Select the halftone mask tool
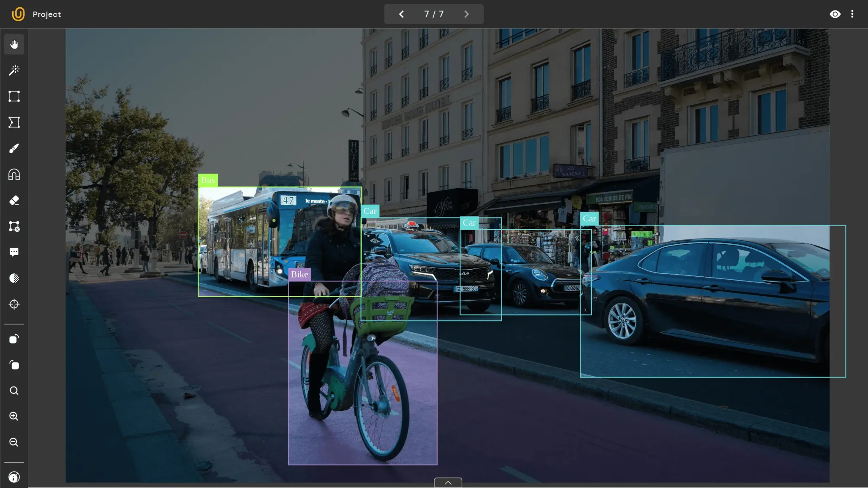This screenshot has height=488, width=868. pos(14,278)
